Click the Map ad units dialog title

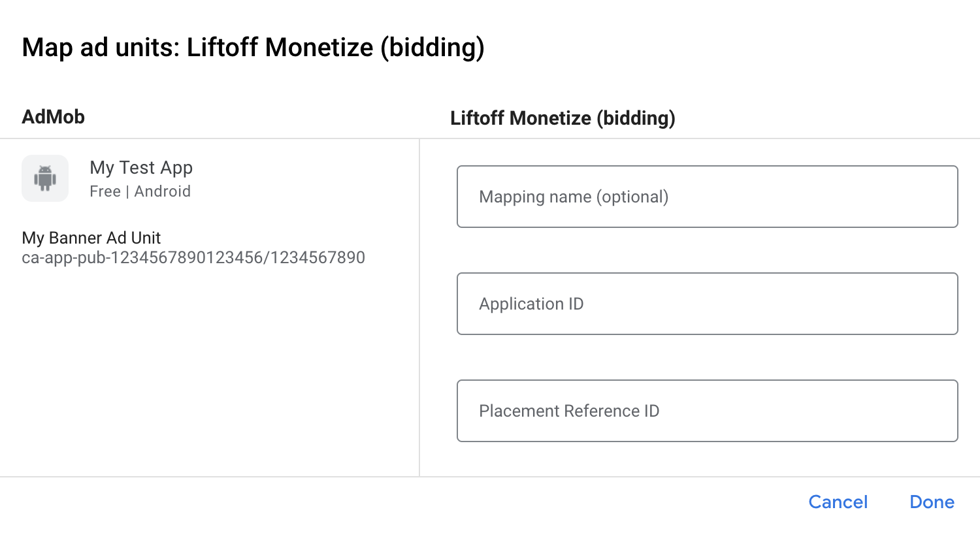tap(253, 48)
